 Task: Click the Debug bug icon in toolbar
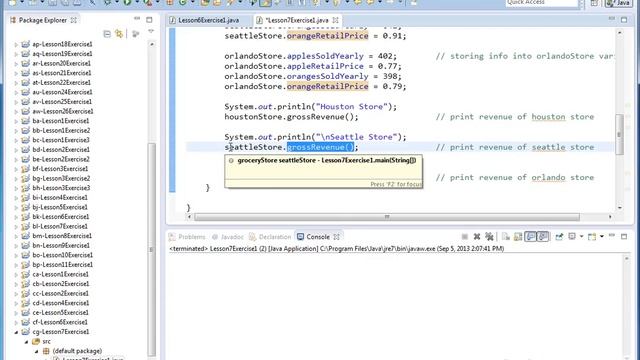click(108, 2)
